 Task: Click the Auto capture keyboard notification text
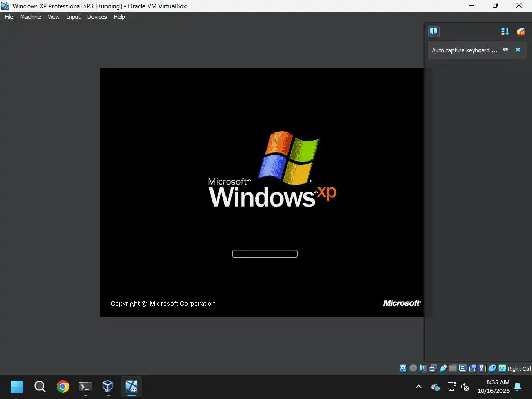(464, 50)
